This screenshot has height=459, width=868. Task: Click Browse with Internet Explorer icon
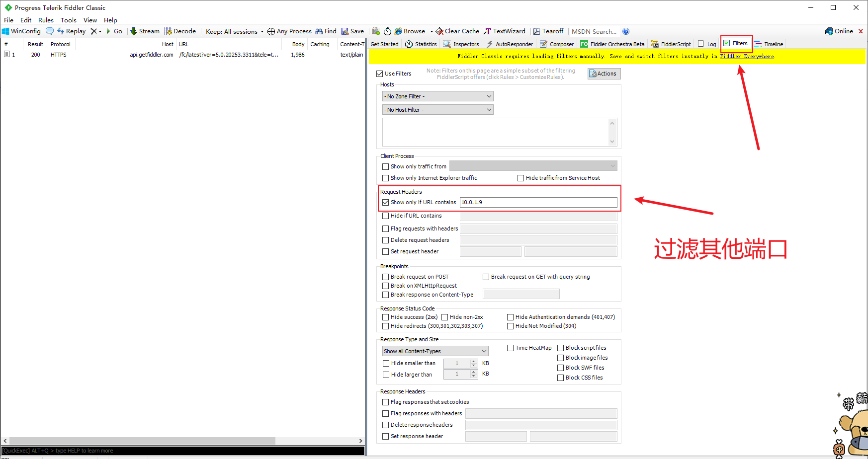tap(410, 31)
